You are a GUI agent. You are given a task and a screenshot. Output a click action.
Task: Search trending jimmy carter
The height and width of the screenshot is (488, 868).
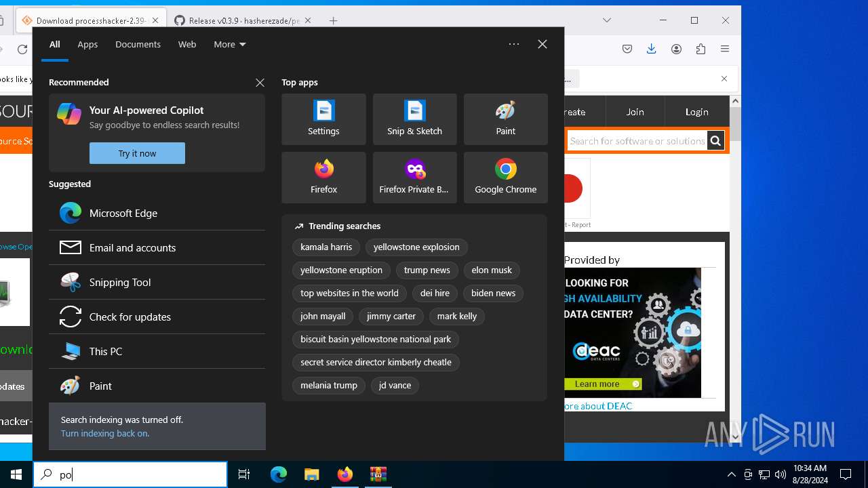click(x=391, y=317)
